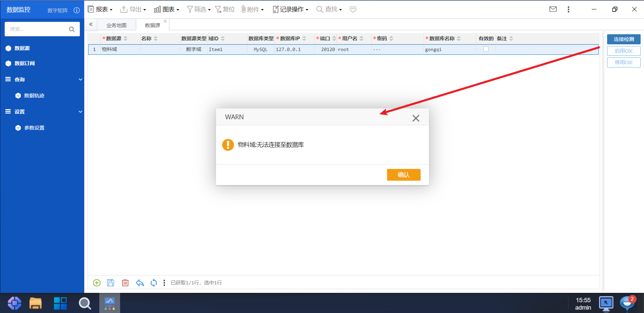Open the 记录操作 dropdown menu

(290, 9)
